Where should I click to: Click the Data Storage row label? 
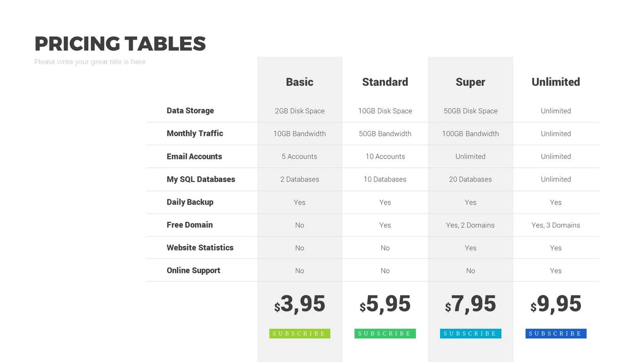pos(190,111)
